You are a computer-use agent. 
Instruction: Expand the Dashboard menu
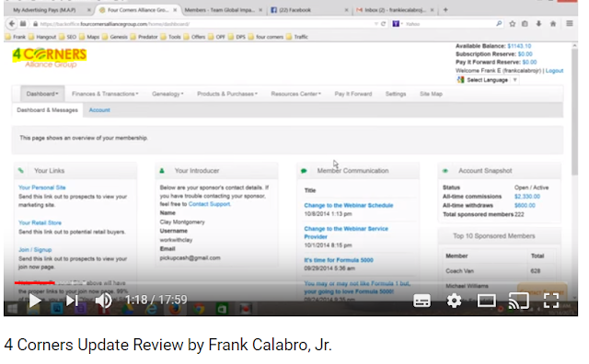tap(42, 94)
